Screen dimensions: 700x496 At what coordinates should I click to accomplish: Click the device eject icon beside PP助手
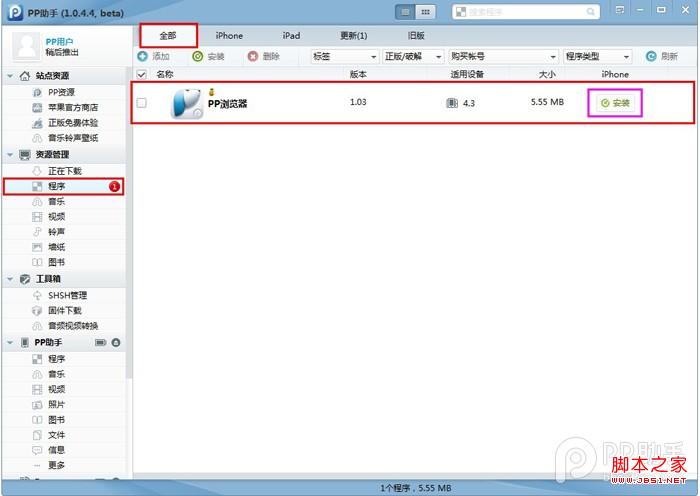click(x=116, y=342)
